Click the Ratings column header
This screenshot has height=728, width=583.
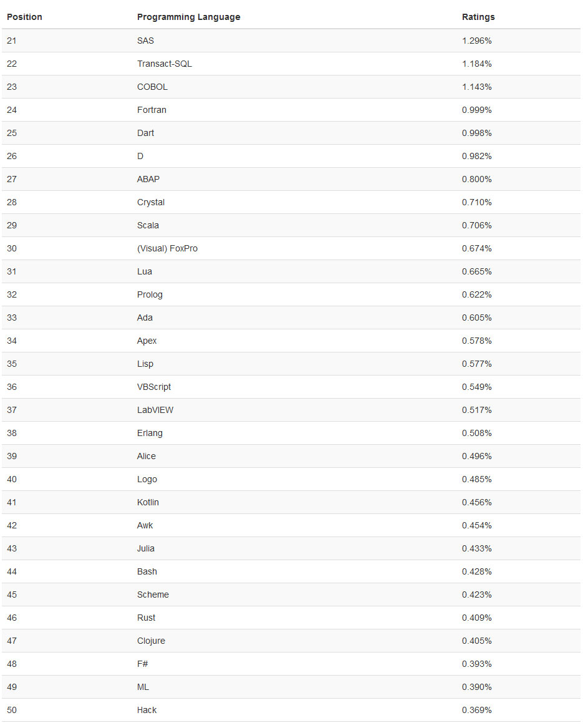tap(478, 17)
